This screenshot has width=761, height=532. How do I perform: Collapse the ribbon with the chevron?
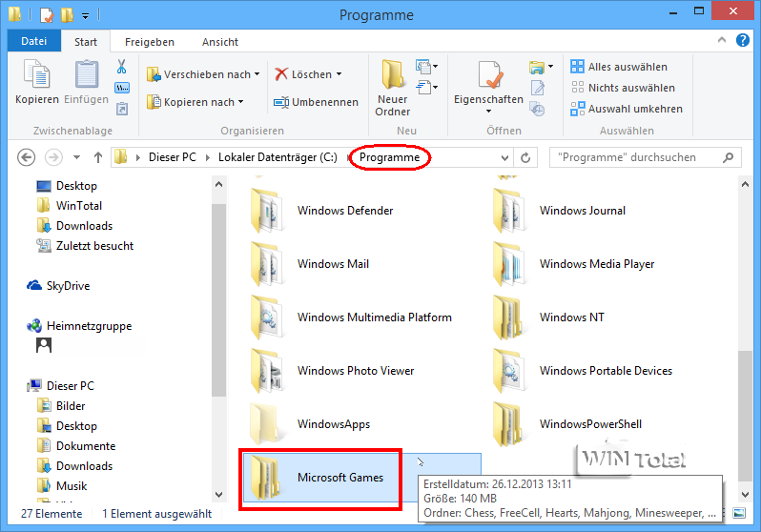tap(722, 40)
